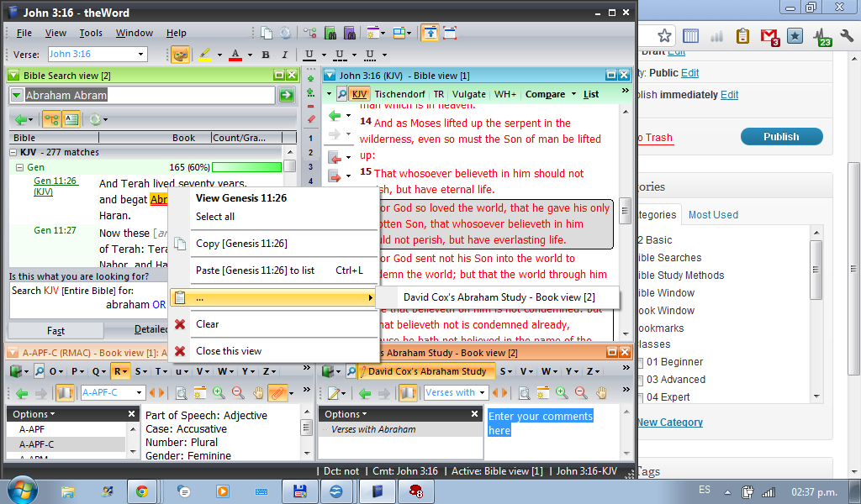Click the red full-screen layout icon
This screenshot has height=504, width=861.
(x=450, y=33)
